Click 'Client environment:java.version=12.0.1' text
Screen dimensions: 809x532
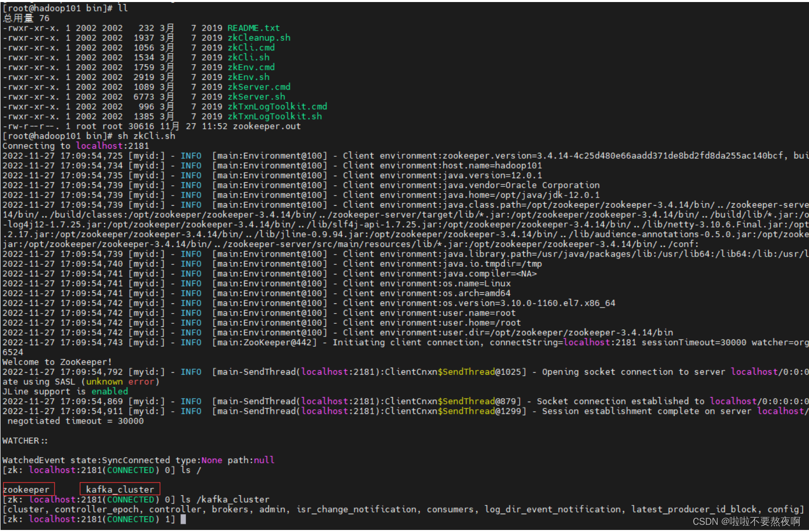coord(442,175)
